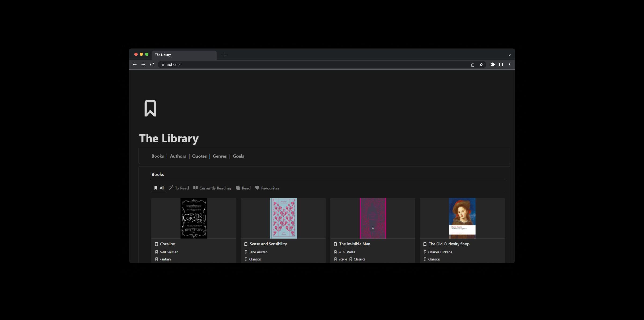Click the bookmark icon beside Neil Gaiman
644x320 pixels.
pos(156,252)
